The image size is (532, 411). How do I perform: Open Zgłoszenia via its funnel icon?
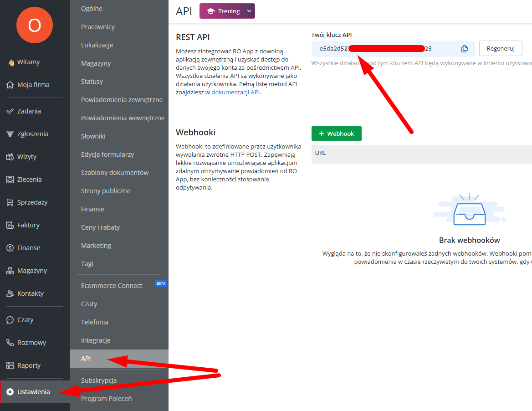pos(10,134)
